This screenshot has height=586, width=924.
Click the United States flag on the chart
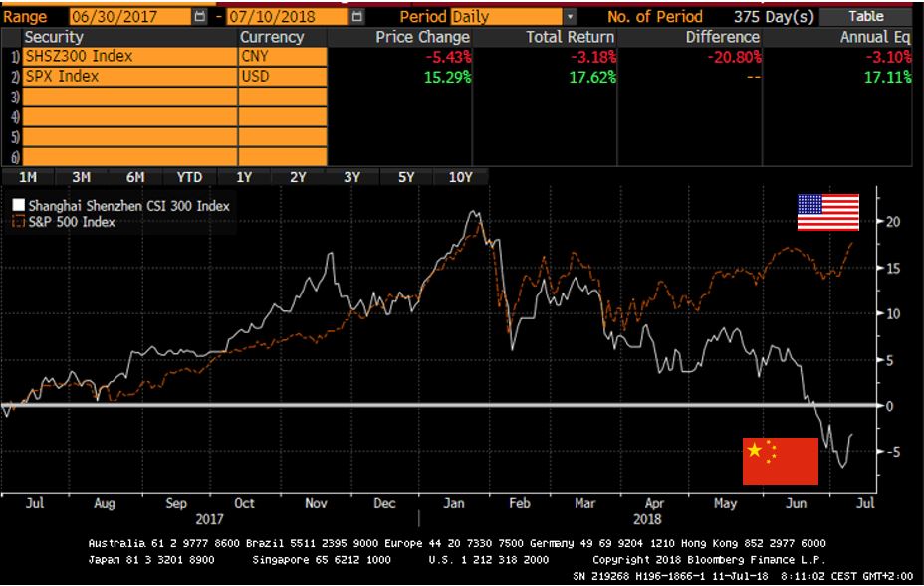[828, 212]
